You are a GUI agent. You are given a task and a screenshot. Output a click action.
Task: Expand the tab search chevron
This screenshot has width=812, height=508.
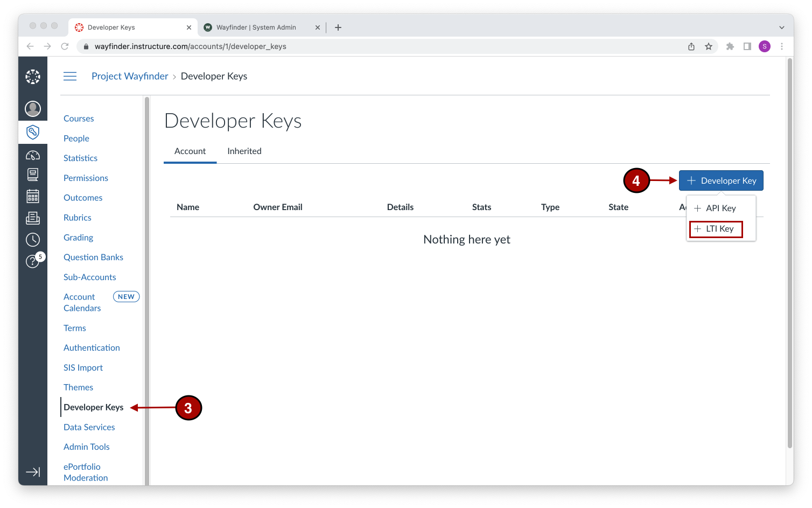(782, 27)
